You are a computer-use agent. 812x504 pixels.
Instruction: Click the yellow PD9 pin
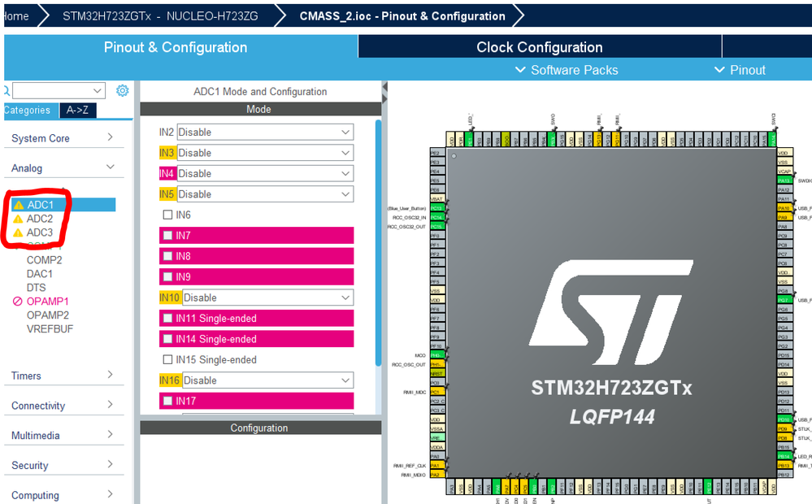(784, 429)
